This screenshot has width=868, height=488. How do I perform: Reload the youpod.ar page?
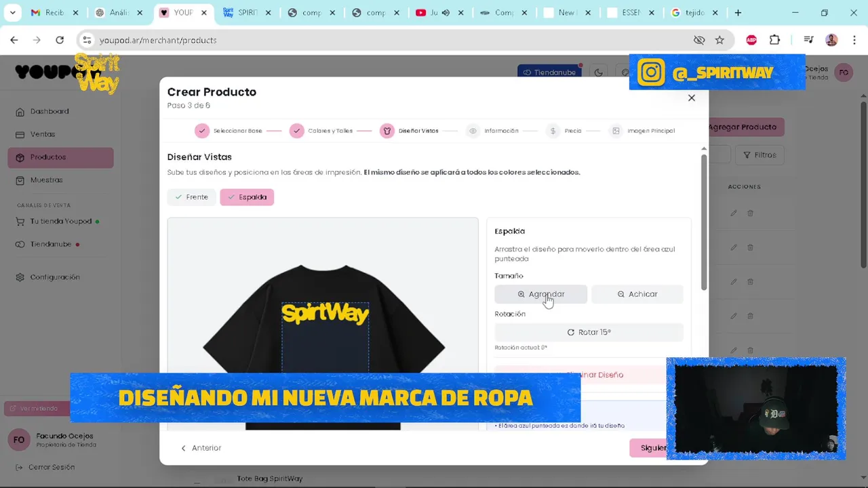coord(60,40)
